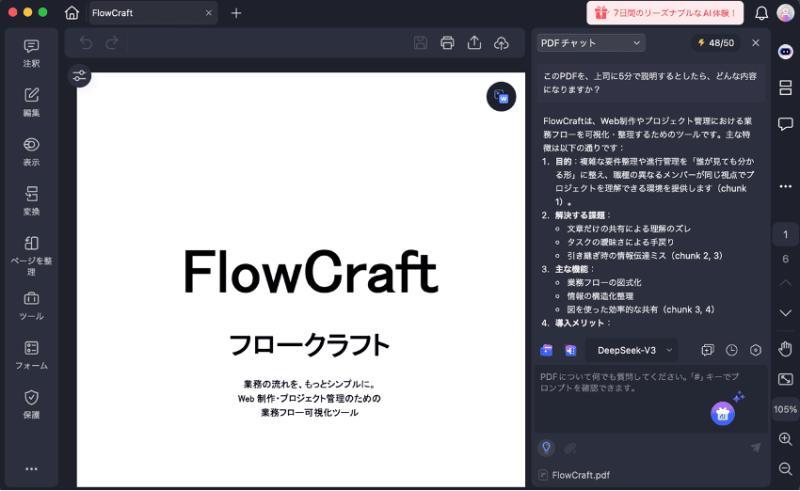
Task: Click the フロークラフト subtitle text
Action: [310, 345]
